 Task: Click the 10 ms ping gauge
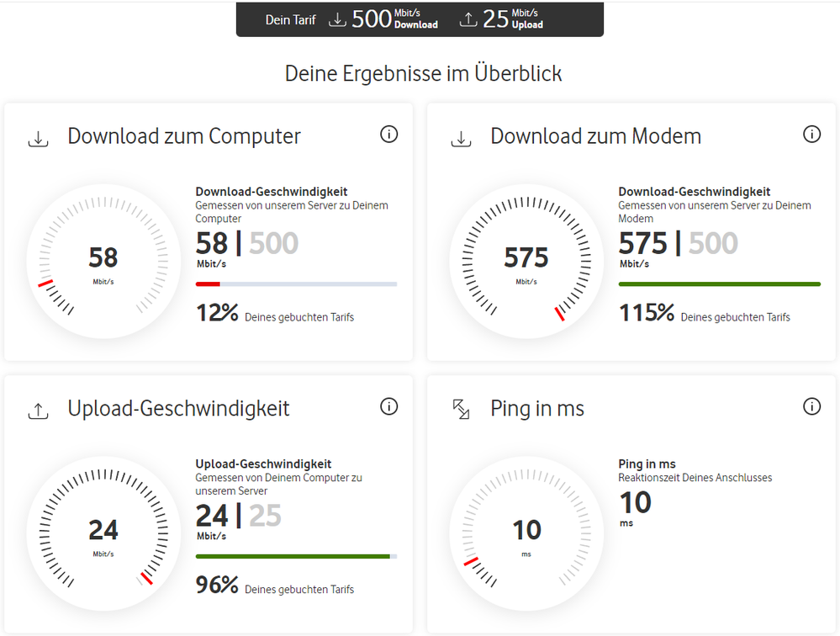pyautogui.click(x=526, y=534)
